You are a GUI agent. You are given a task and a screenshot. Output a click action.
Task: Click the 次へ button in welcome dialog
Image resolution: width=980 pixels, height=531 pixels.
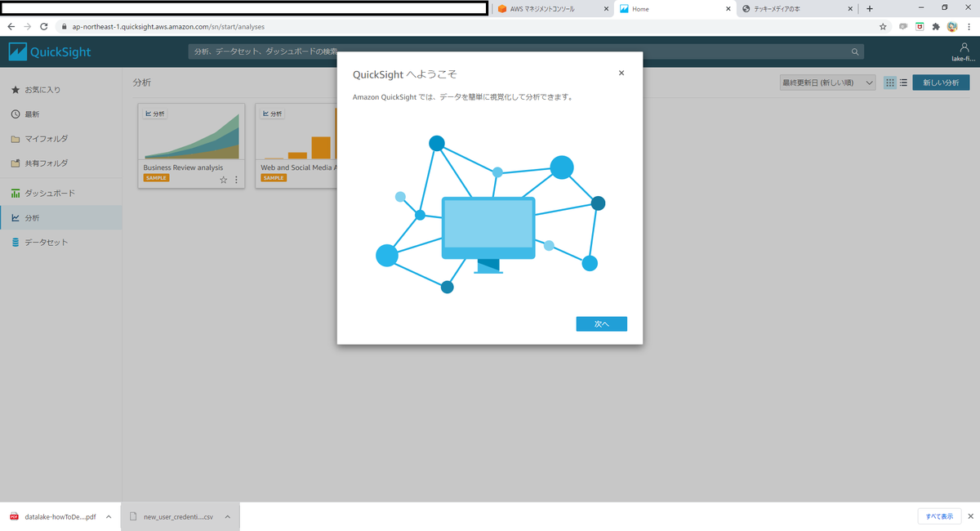pyautogui.click(x=601, y=324)
